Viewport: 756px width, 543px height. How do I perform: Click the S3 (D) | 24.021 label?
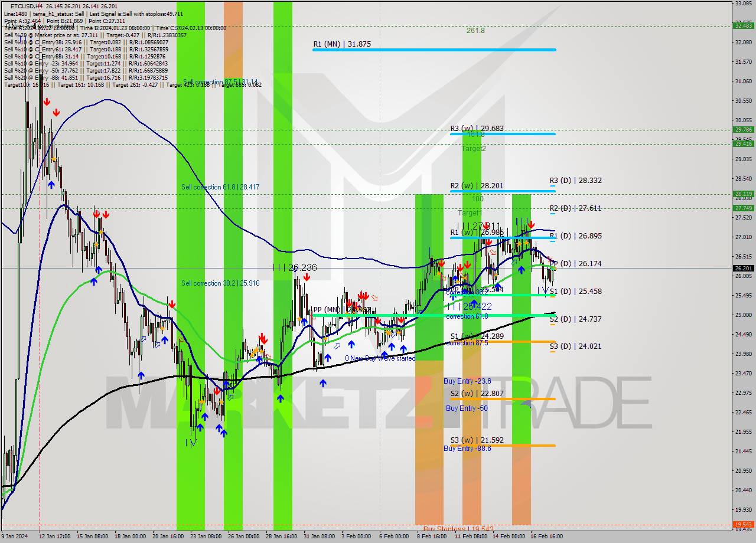tap(576, 346)
